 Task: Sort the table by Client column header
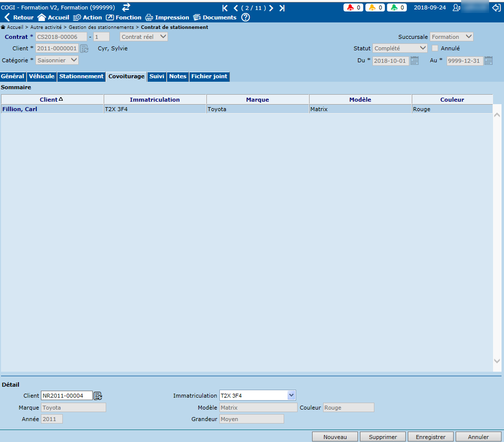pos(52,100)
